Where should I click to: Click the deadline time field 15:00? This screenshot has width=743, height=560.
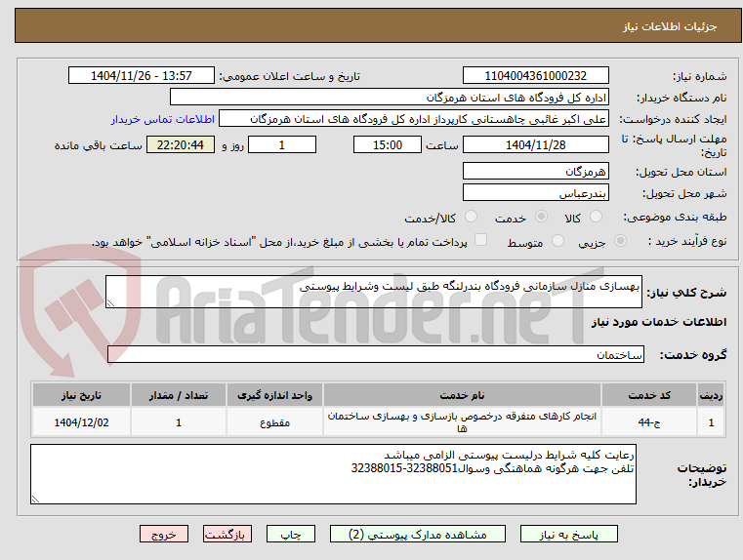(388, 144)
